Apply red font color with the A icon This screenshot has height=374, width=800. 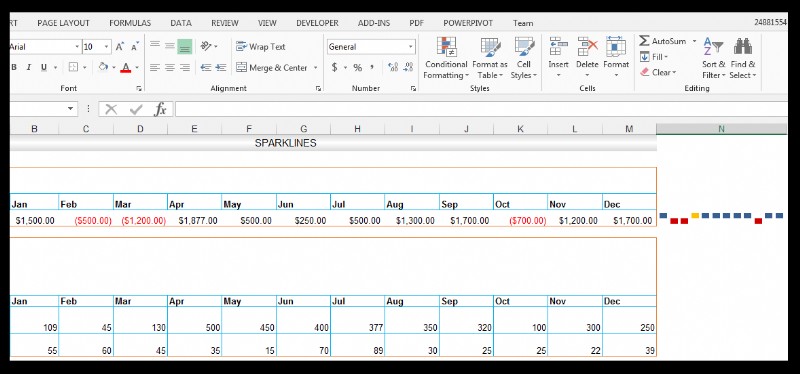[x=126, y=67]
